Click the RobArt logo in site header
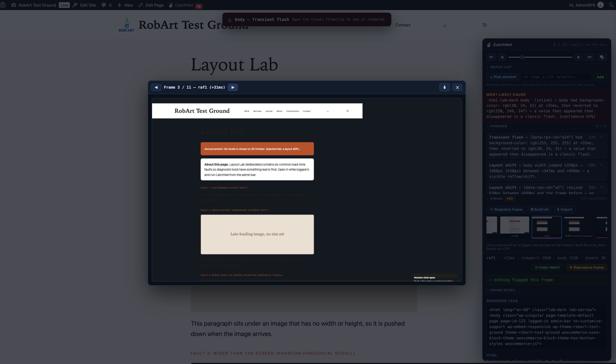616x364 pixels. pyautogui.click(x=126, y=25)
